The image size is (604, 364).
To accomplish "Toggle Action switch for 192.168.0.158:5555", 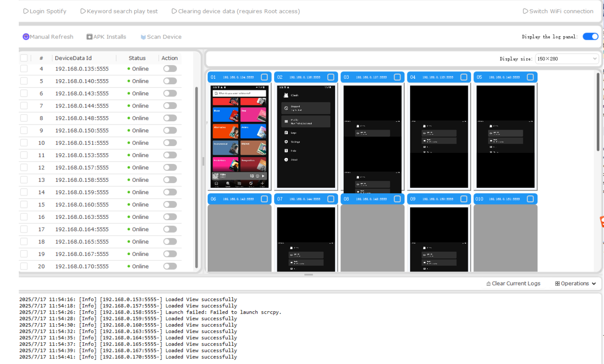I will click(170, 180).
